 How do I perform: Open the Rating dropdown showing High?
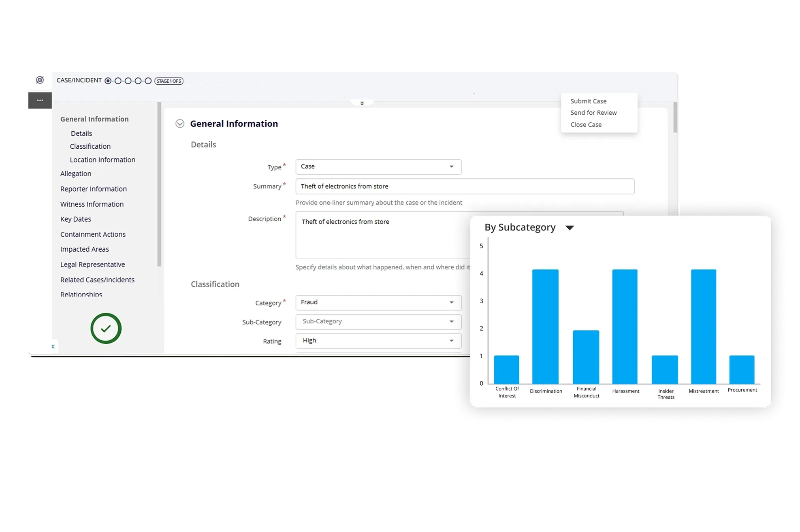click(x=378, y=341)
